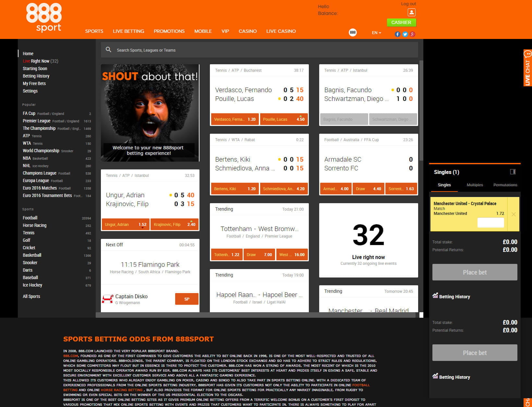Image resolution: width=532 pixels, height=407 pixels.
Task: Bet on Schmiedlova at 4.20
Action: pyautogui.click(x=284, y=189)
